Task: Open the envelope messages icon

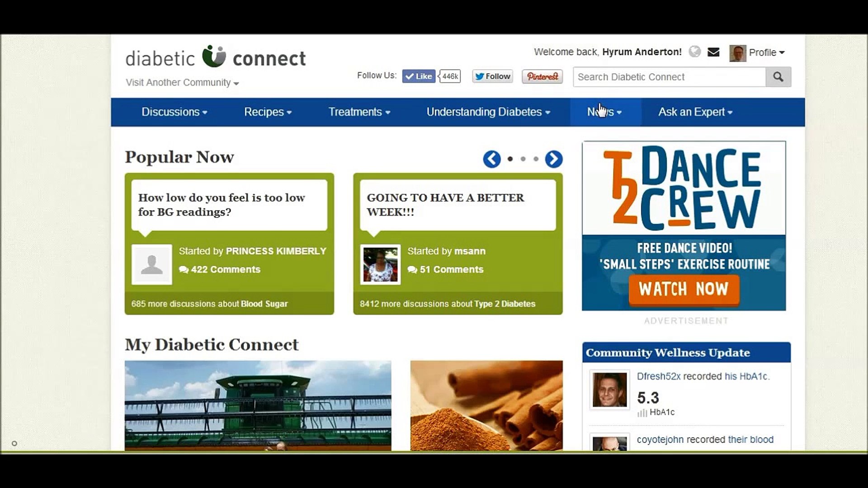Action: point(713,52)
